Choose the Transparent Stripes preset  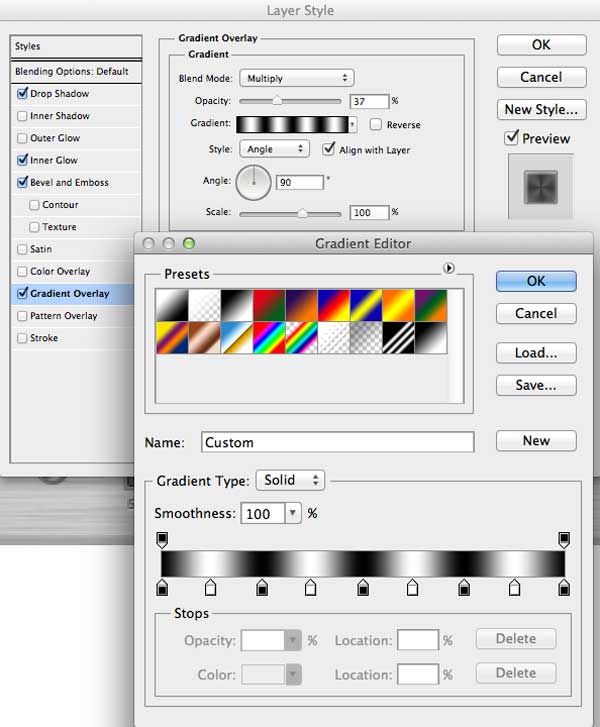[x=334, y=338]
